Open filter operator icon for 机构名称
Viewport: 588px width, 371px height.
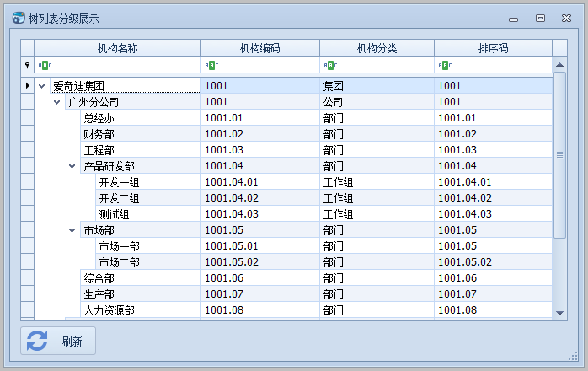(45, 65)
